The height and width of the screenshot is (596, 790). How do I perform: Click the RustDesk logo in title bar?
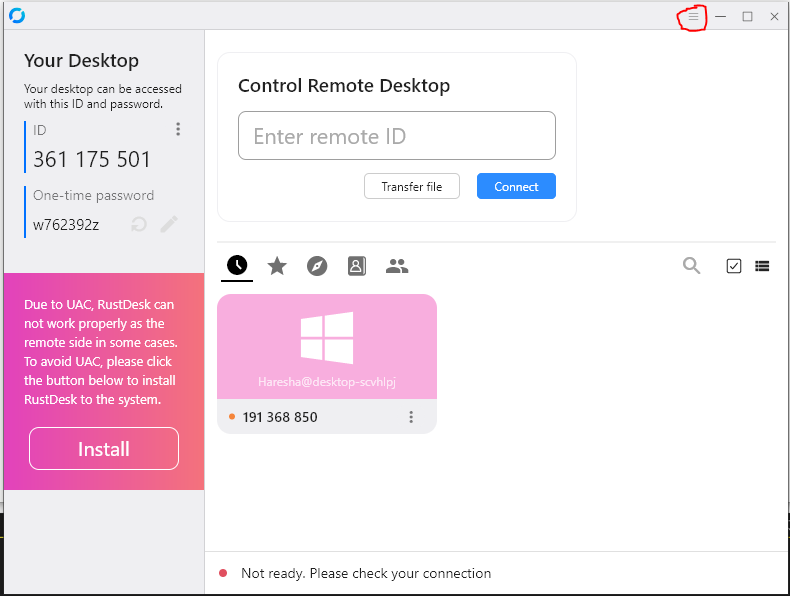pyautogui.click(x=17, y=16)
